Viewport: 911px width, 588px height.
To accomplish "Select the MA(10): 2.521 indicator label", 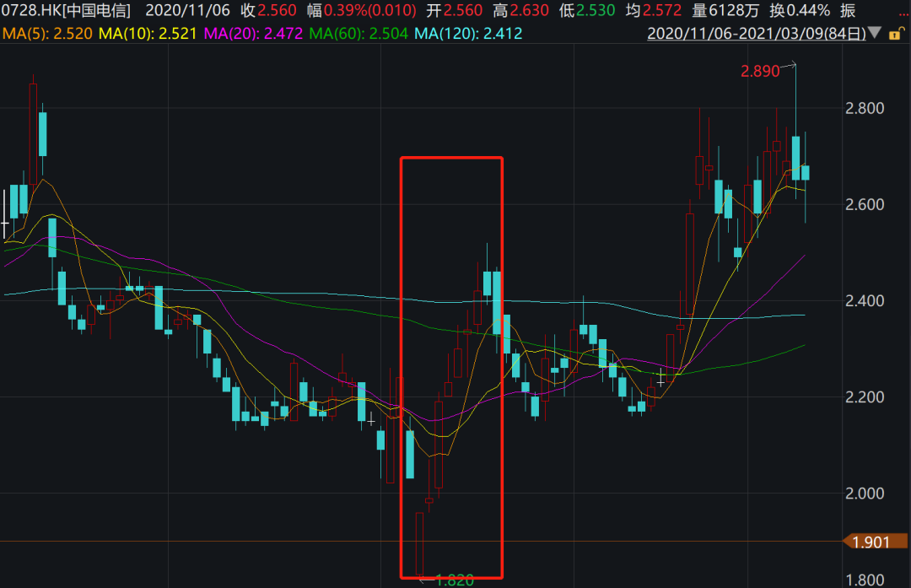I will click(148, 34).
